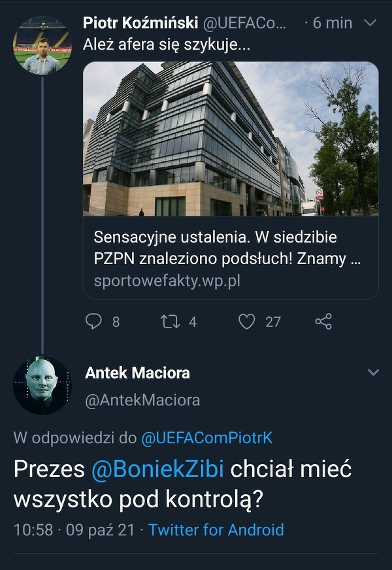Viewport: 392px width, 570px height.
Task: Expand the chevron menu on Piotr Koźmiński's tweet
Action: click(369, 24)
